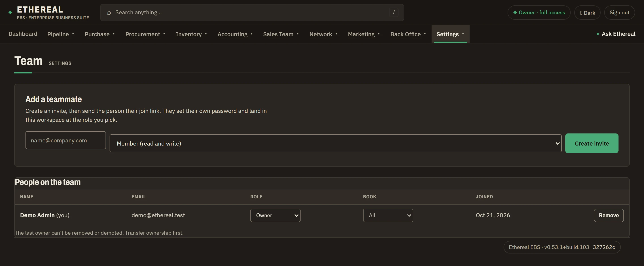The height and width of the screenshot is (266, 644).
Task: Click the Sign out button
Action: (x=619, y=13)
